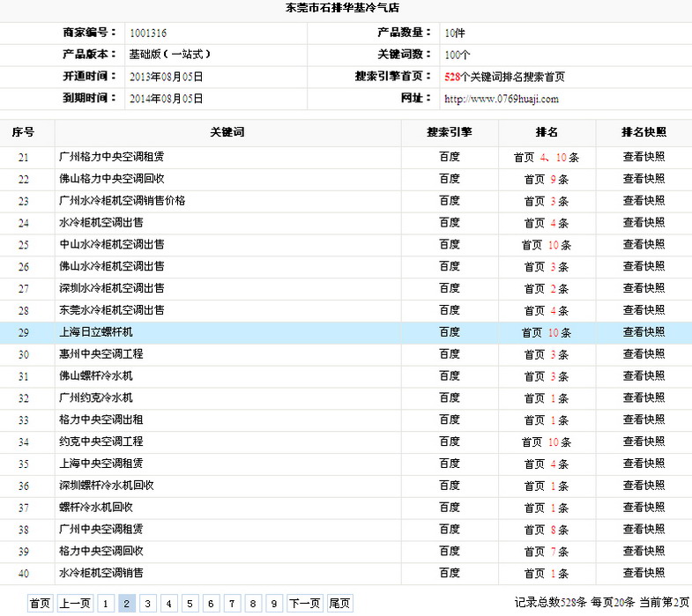Open 查看快照 for row 21 广州格力中央空调租赁

[x=644, y=157]
